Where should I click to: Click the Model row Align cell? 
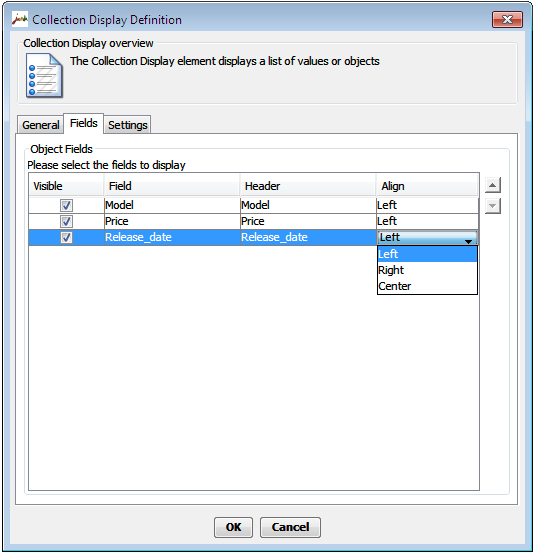[x=427, y=205]
